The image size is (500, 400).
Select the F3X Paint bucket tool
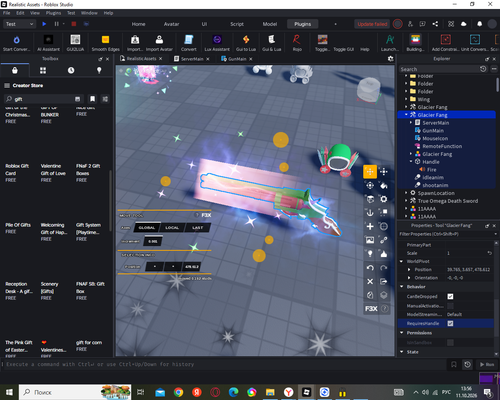pyautogui.click(x=384, y=185)
